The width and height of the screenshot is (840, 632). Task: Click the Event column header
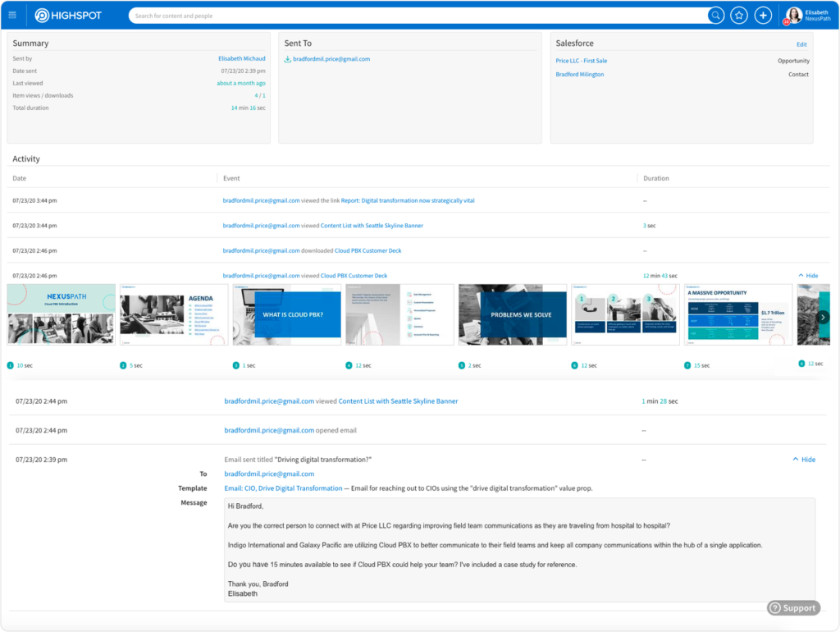pyautogui.click(x=231, y=178)
